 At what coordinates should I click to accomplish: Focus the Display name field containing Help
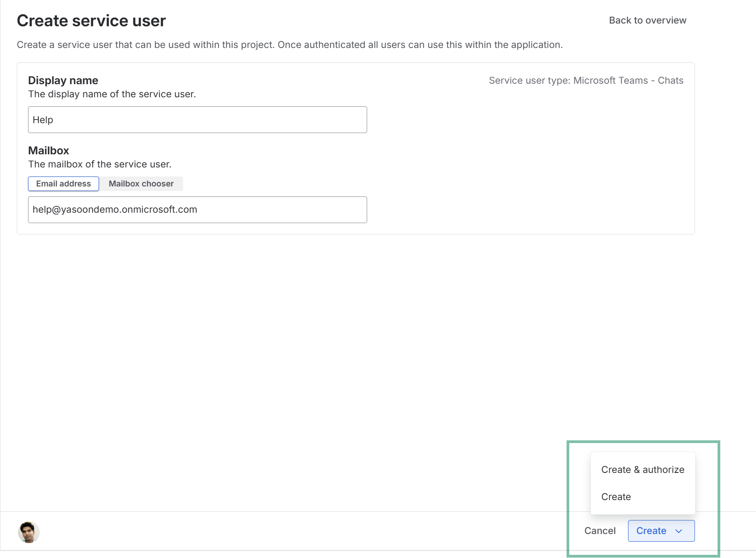point(197,120)
